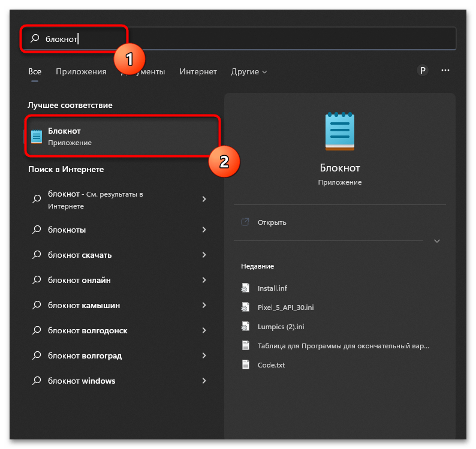Click the 'Блокнот' title in preview pane
This screenshot has width=476, height=449.
pos(340,168)
